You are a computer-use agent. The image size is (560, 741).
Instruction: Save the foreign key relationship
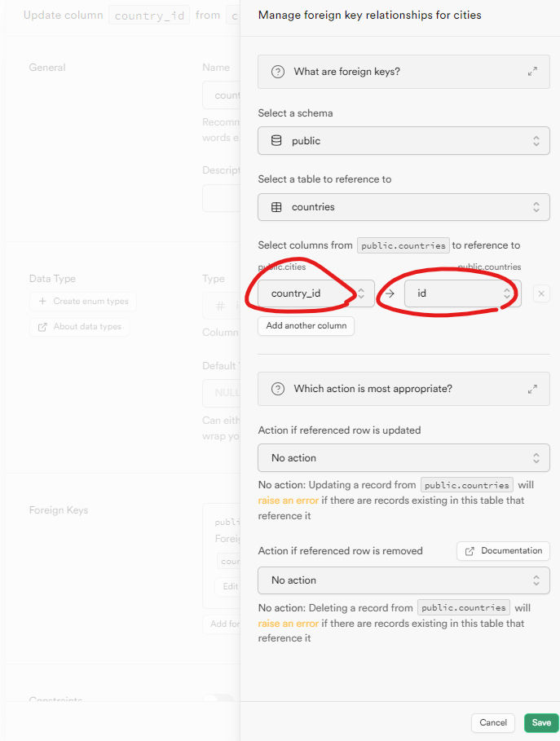coord(541,722)
